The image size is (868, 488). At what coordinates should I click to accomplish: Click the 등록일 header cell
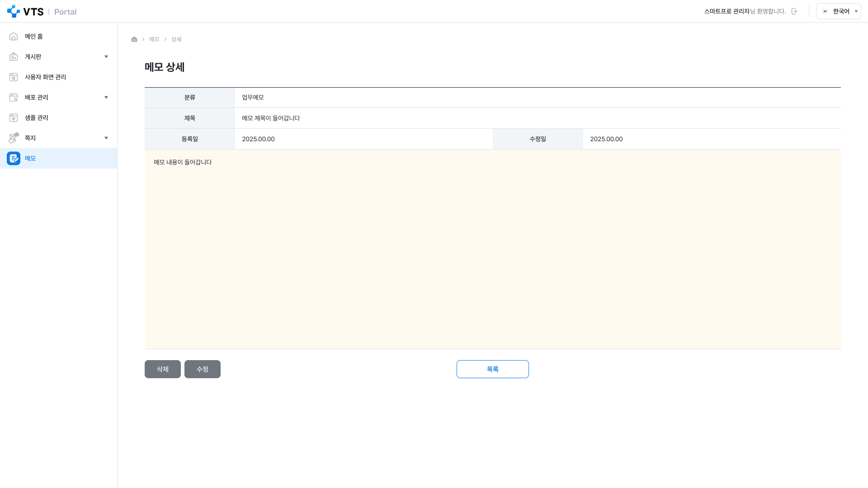pyautogui.click(x=190, y=139)
